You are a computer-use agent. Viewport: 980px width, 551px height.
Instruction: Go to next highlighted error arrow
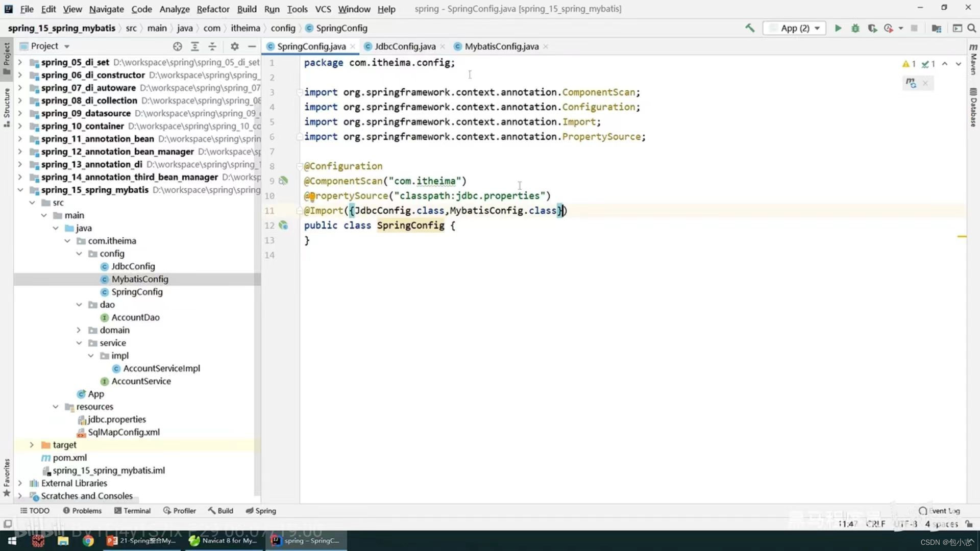[x=958, y=64]
